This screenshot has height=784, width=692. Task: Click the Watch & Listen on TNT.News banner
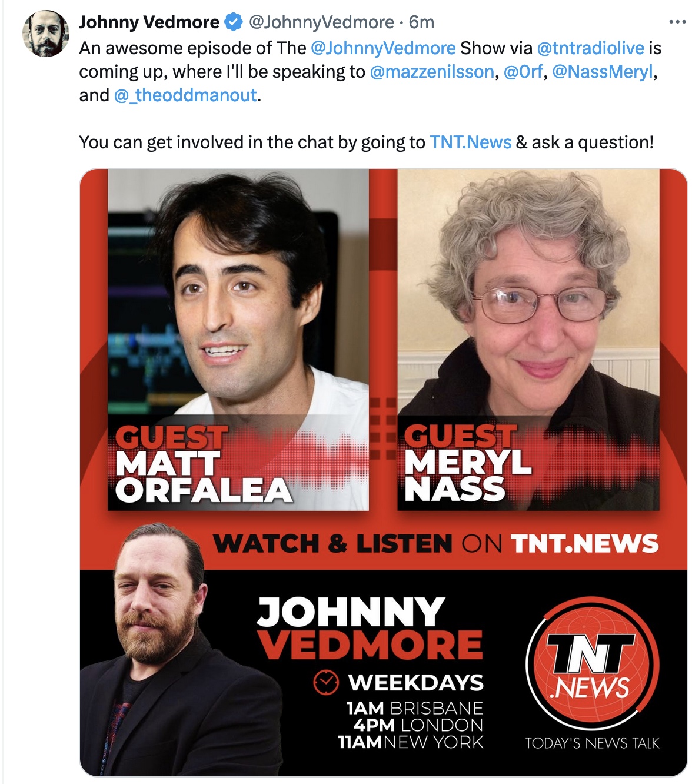[x=435, y=543]
